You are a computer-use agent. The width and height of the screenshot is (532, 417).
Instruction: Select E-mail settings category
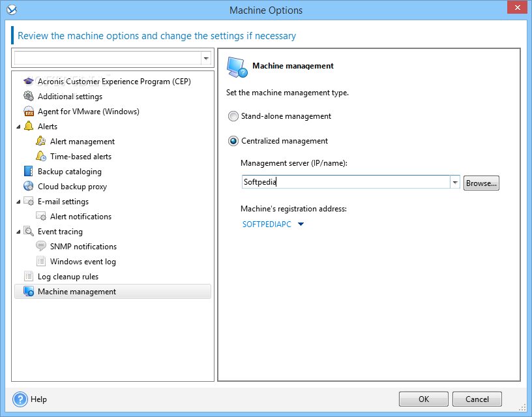click(x=63, y=202)
